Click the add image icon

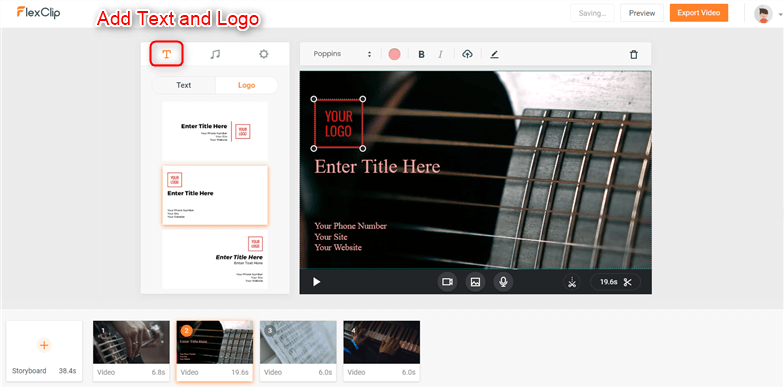(x=476, y=282)
